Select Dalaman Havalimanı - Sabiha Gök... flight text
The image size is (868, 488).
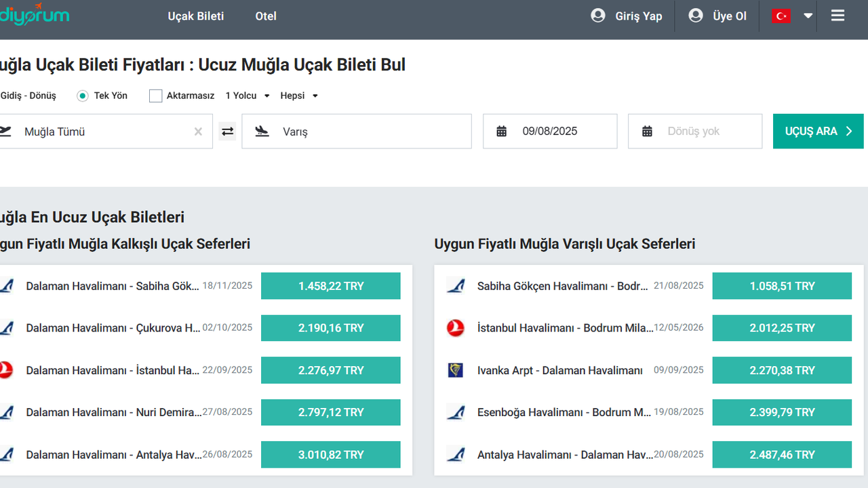[113, 286]
